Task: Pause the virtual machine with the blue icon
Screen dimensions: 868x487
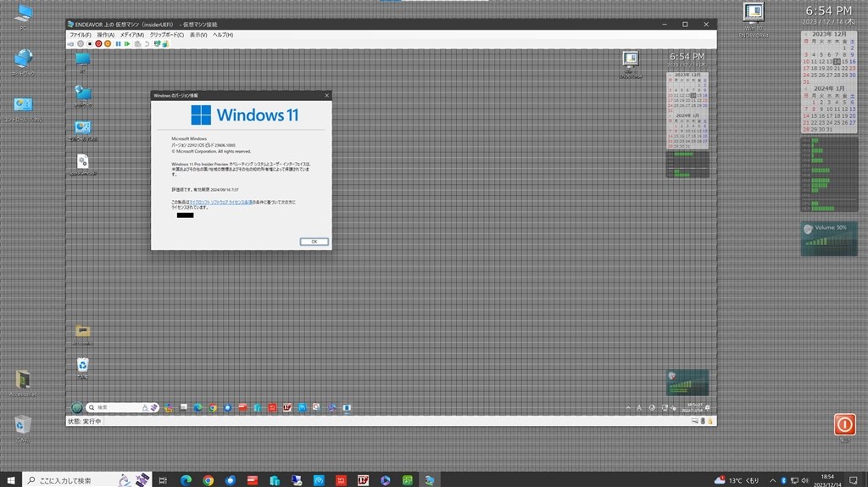Action: click(118, 44)
